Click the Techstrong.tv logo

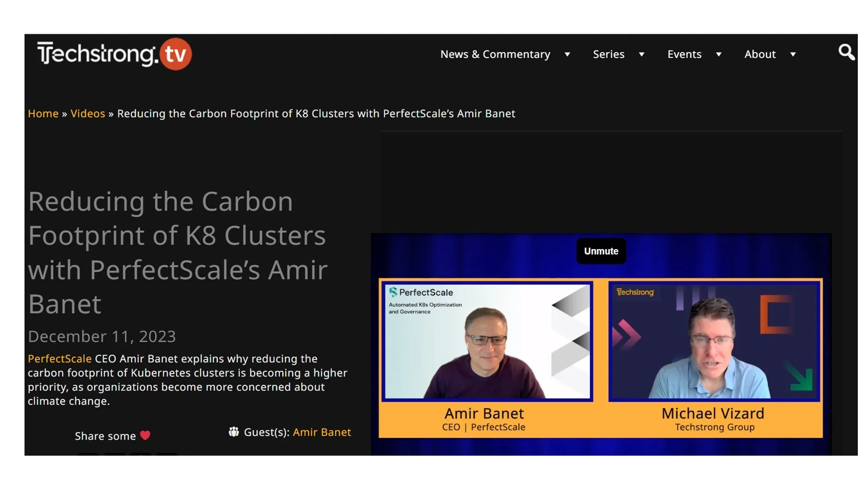[x=114, y=54]
